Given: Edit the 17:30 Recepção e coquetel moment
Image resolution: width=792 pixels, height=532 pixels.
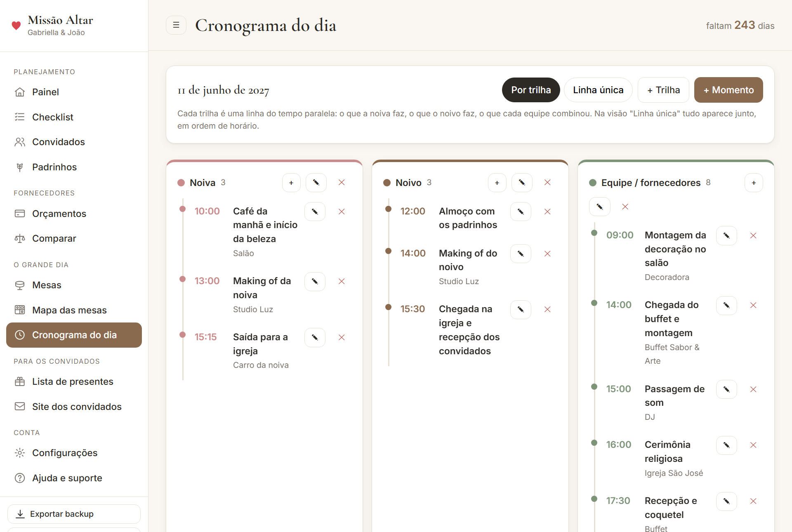Looking at the screenshot, I should pos(726,501).
